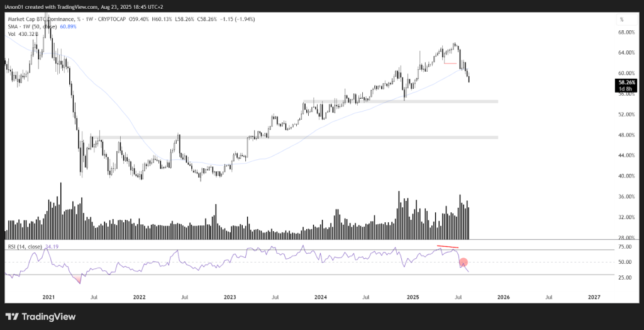Click the 2021 label on time axis

point(48,296)
